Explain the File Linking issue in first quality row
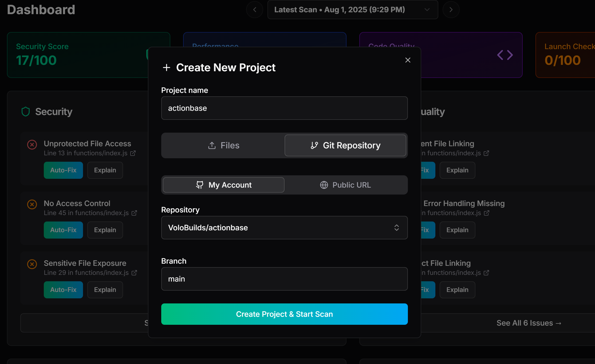The height and width of the screenshot is (364, 595). pyautogui.click(x=457, y=170)
